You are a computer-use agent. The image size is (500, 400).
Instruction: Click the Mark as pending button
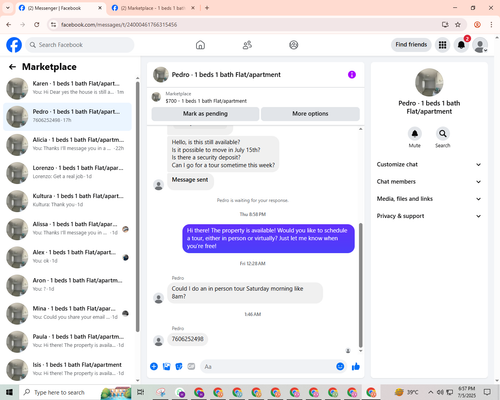click(205, 114)
